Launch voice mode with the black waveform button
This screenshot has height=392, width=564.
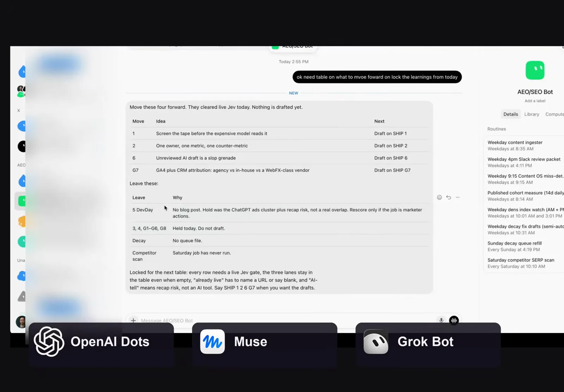tap(454, 321)
